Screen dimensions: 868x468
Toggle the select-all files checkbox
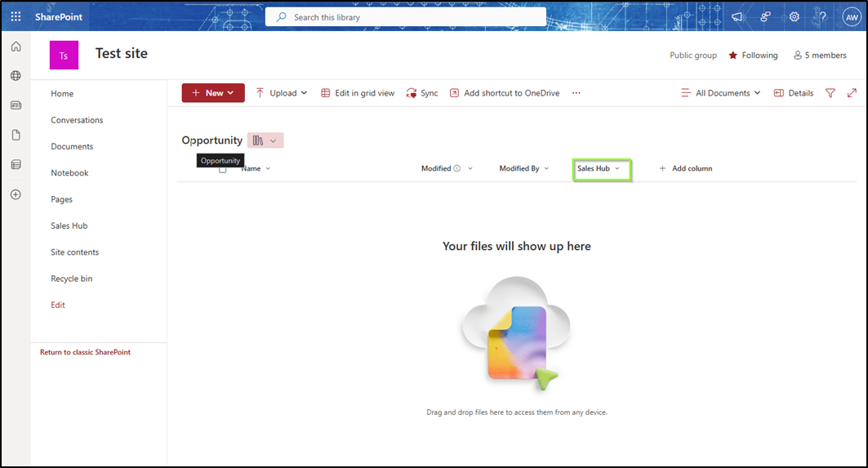[222, 169]
